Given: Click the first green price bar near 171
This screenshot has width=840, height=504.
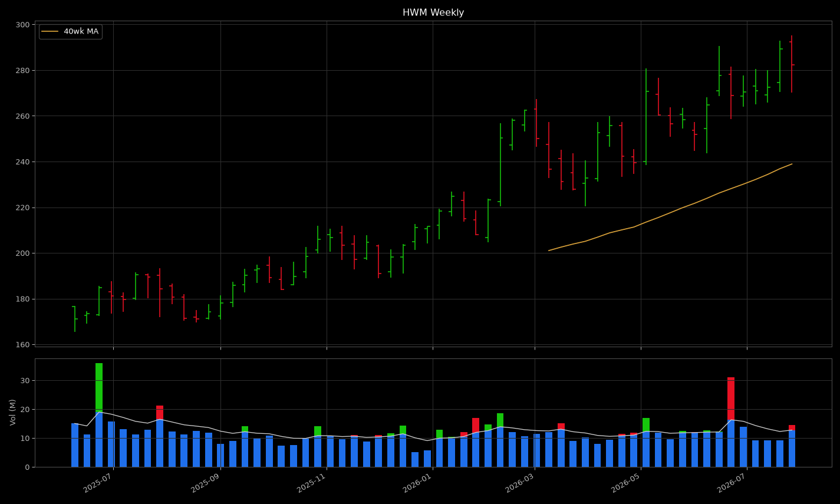Looking at the screenshot, I should 75,319.
